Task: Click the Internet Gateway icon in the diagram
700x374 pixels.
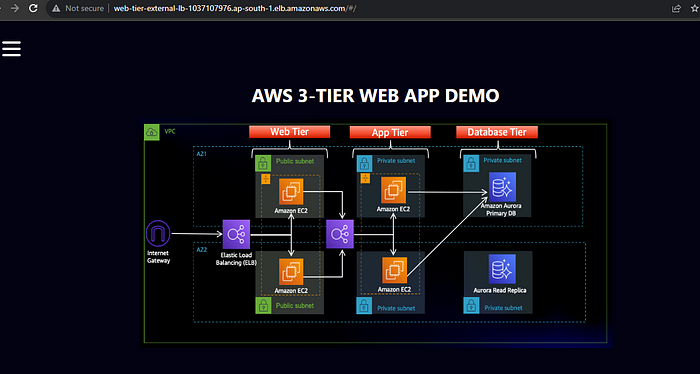Action: click(x=158, y=233)
